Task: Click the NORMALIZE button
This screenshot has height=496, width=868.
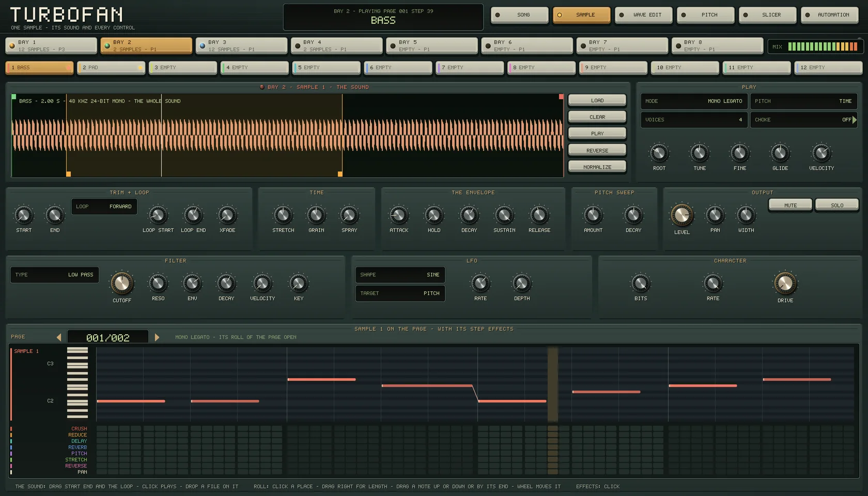Action: click(597, 167)
